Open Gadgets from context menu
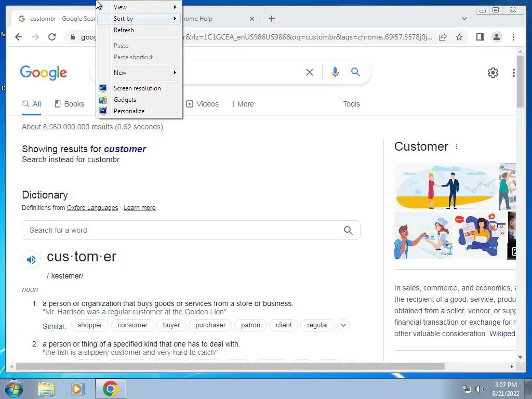 click(139, 100)
